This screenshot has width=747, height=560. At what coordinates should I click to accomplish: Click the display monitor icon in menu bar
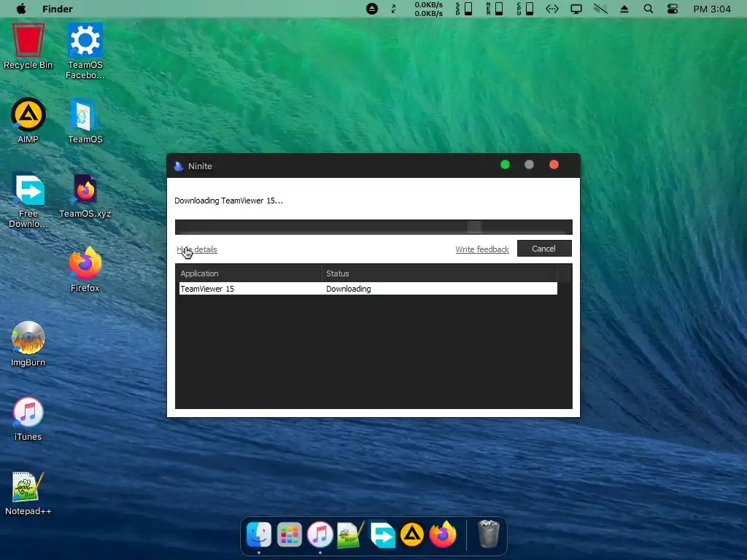(576, 9)
